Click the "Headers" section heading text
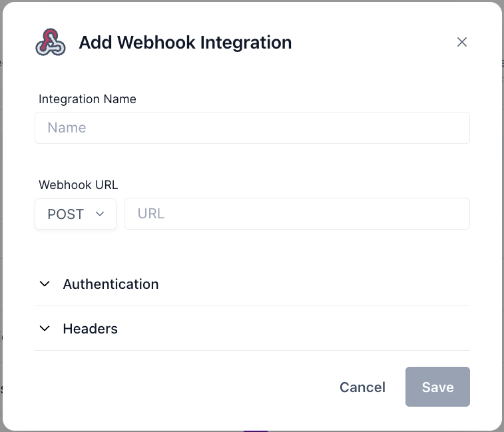504x432 pixels. [x=90, y=328]
